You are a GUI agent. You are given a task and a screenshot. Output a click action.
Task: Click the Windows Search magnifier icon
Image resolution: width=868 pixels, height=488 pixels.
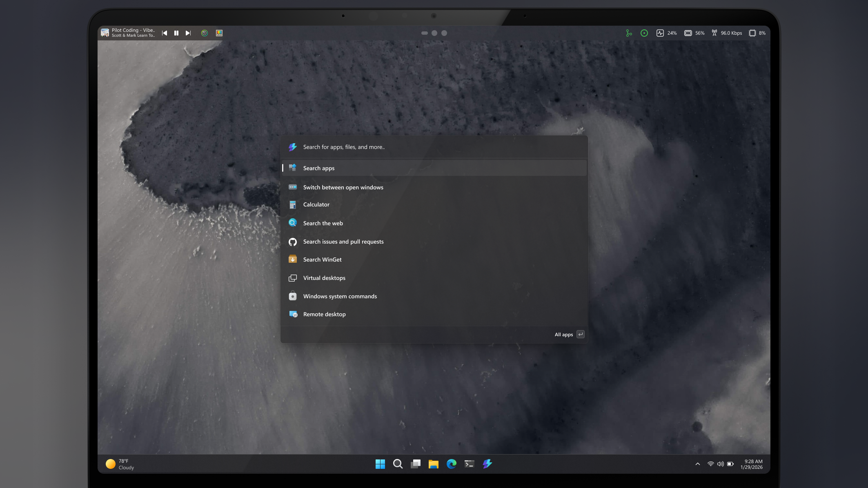pos(398,464)
